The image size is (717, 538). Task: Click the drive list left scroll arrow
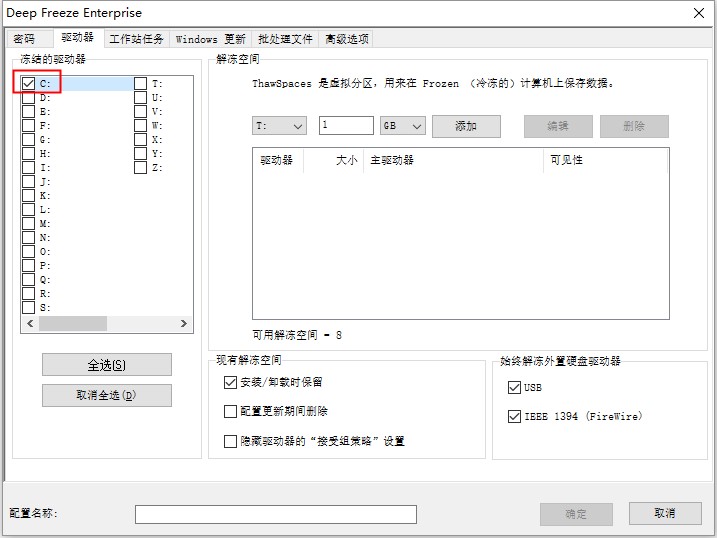30,324
